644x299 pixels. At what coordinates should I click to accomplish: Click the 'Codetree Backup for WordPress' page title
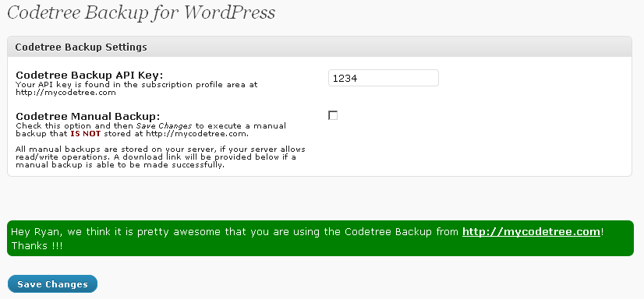pos(141,12)
